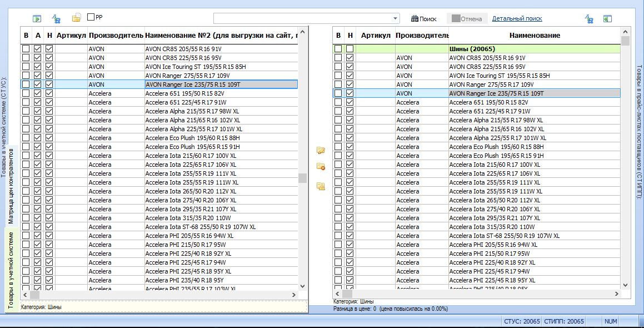Click the green arrow panel icon above left table

coord(37,18)
